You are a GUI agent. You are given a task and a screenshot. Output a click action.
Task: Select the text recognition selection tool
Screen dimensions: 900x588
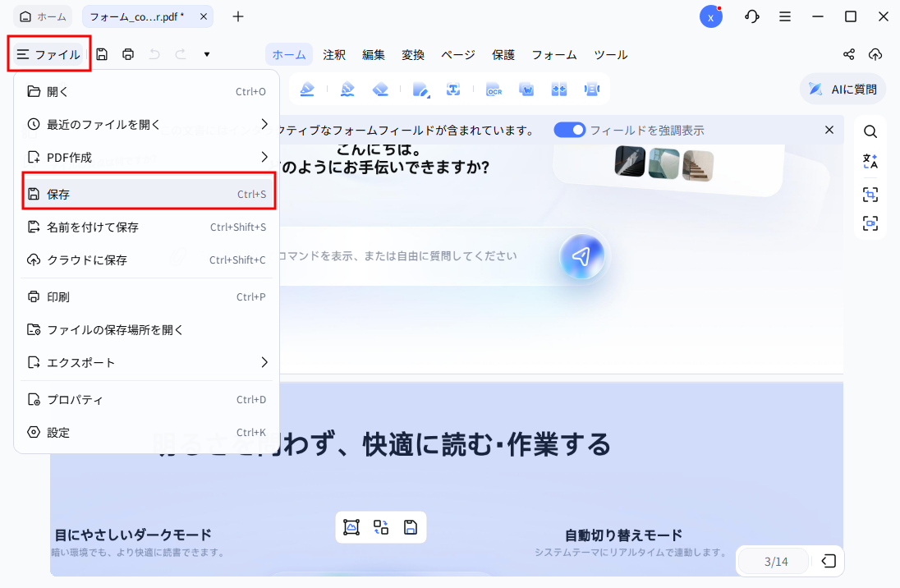453,89
